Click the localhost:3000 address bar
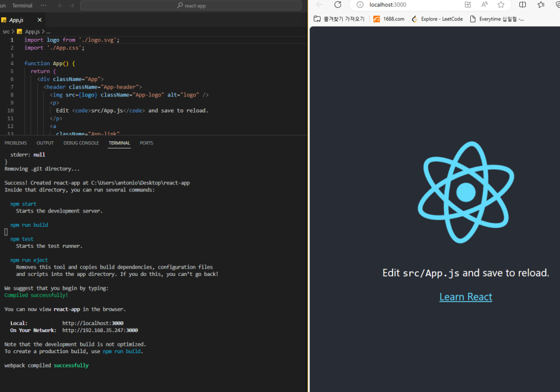The height and width of the screenshot is (392, 560). tap(388, 5)
